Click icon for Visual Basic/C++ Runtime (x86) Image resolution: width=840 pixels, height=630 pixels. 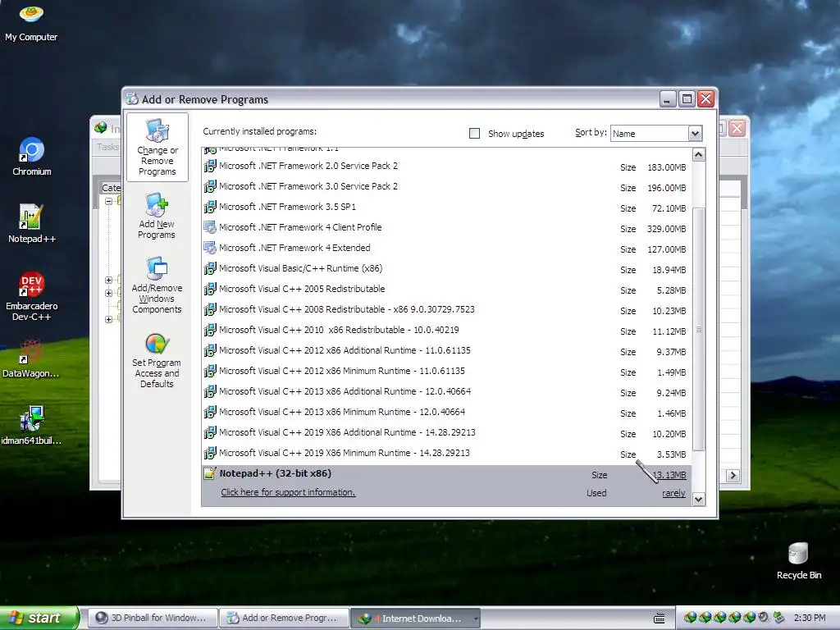coord(210,268)
